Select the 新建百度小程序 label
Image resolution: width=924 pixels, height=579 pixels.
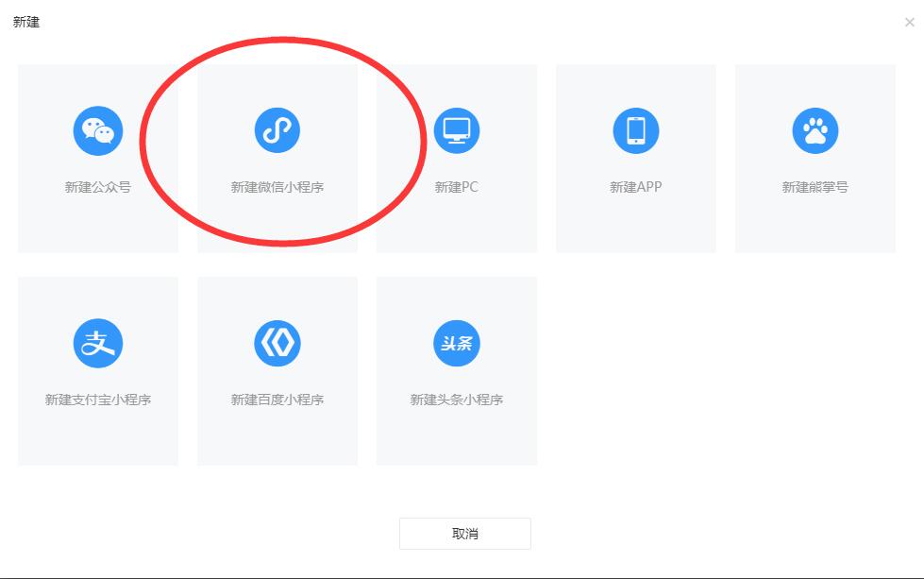pyautogui.click(x=277, y=400)
